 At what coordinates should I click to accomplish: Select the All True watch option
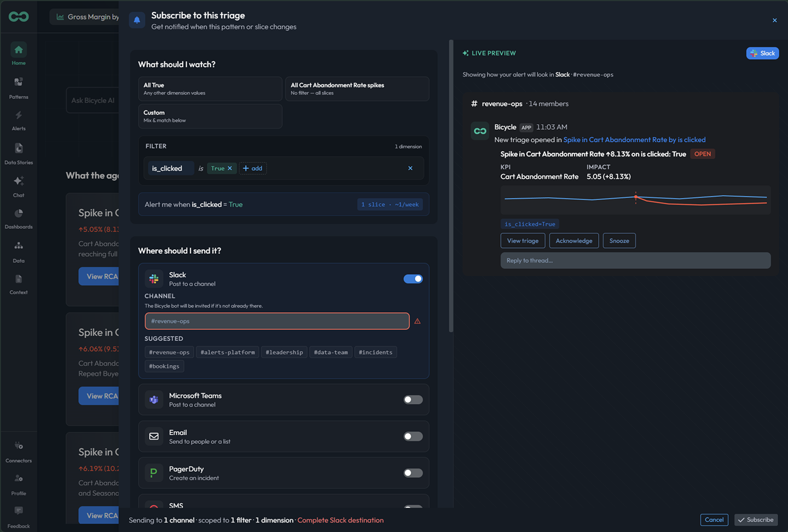[210, 89]
